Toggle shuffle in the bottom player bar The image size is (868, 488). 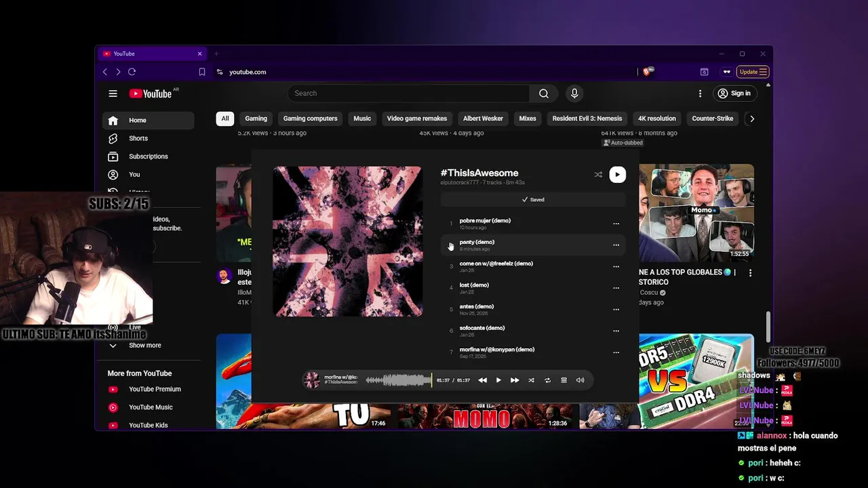tap(531, 380)
